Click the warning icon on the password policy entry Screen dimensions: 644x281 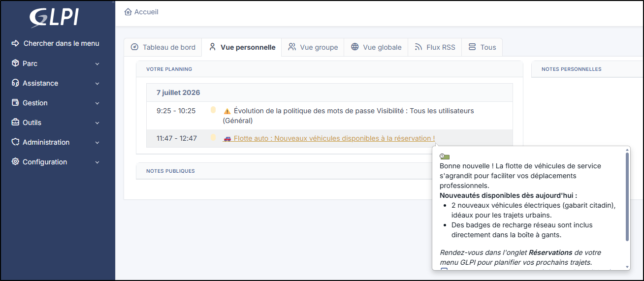click(227, 111)
